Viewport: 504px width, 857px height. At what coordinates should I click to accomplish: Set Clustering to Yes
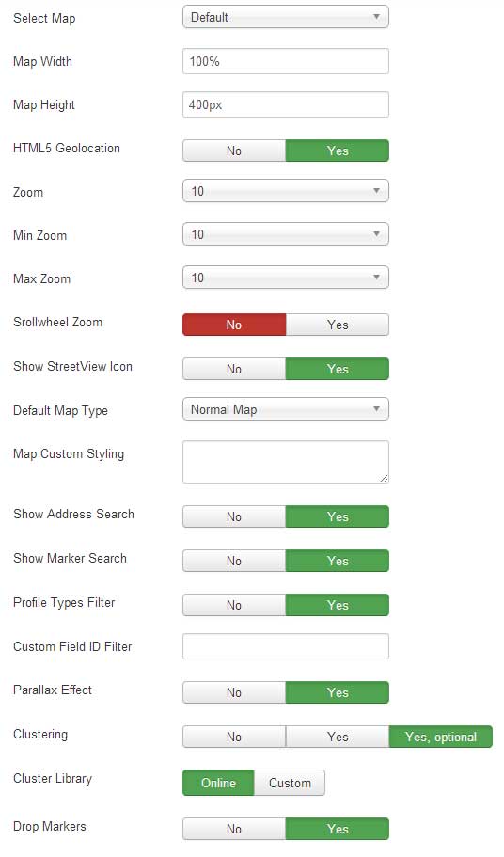(x=338, y=737)
